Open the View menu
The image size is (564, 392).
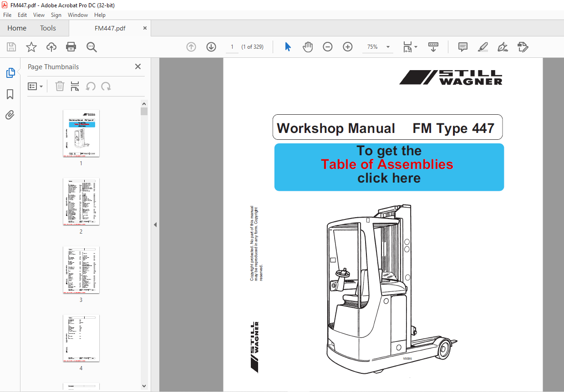[39, 15]
